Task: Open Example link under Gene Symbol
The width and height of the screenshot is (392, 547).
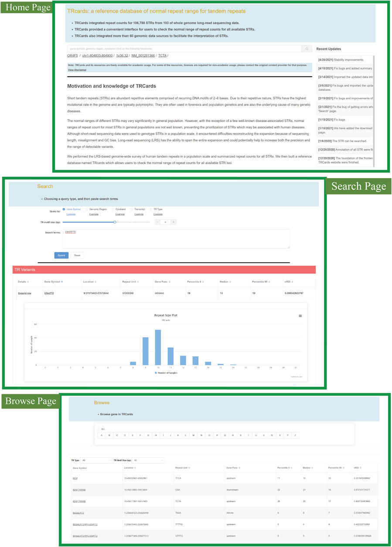Action: pos(71,214)
